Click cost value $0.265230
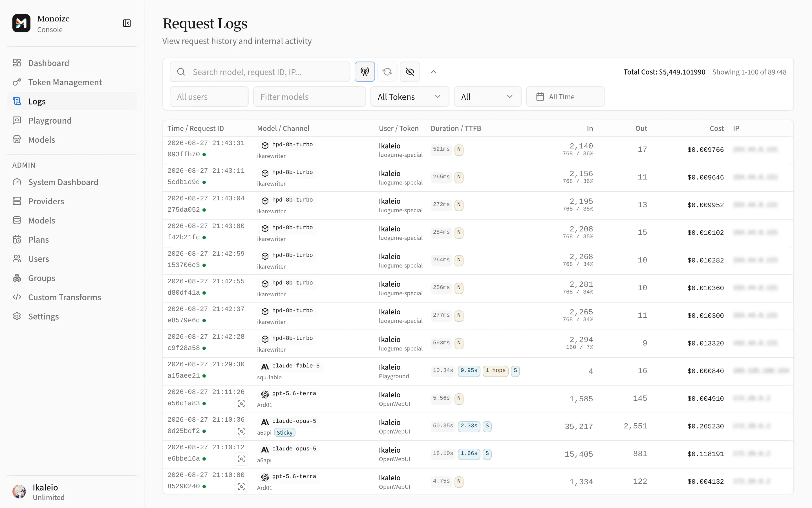812x508 pixels. point(705,426)
